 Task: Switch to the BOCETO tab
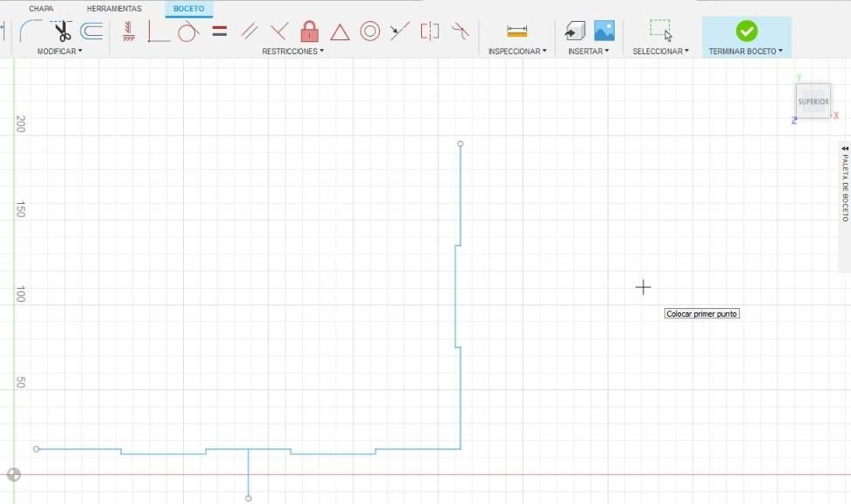pos(189,9)
